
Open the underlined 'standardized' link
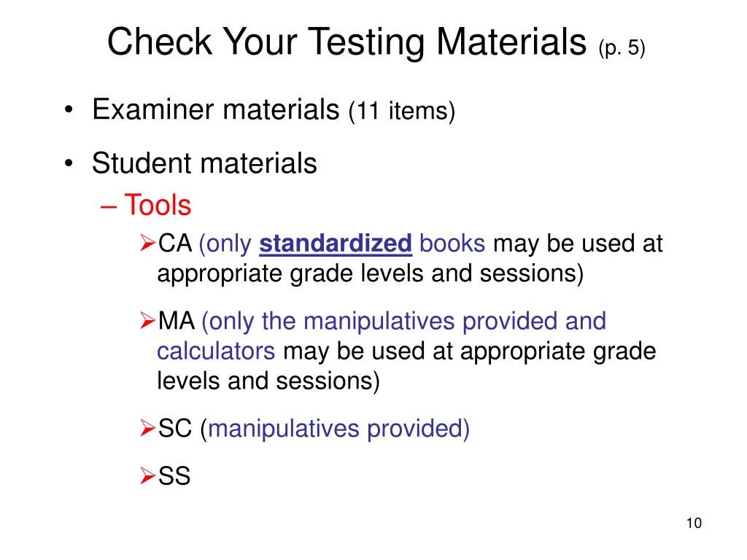(336, 244)
